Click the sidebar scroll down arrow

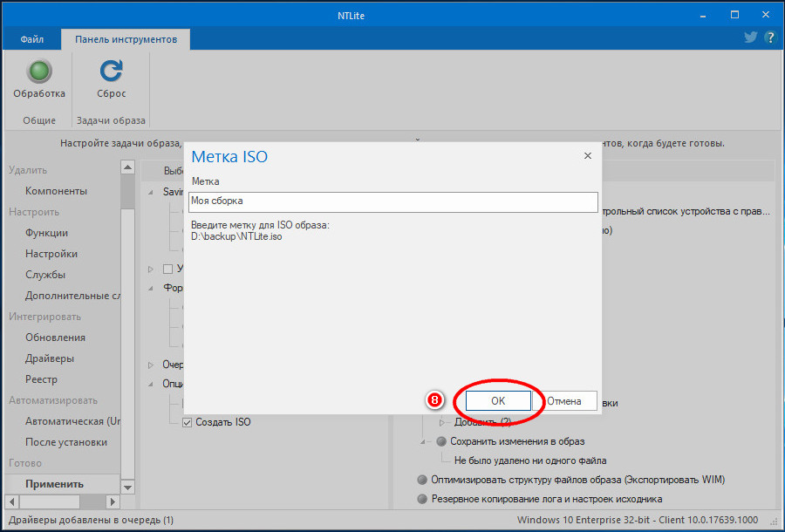127,487
